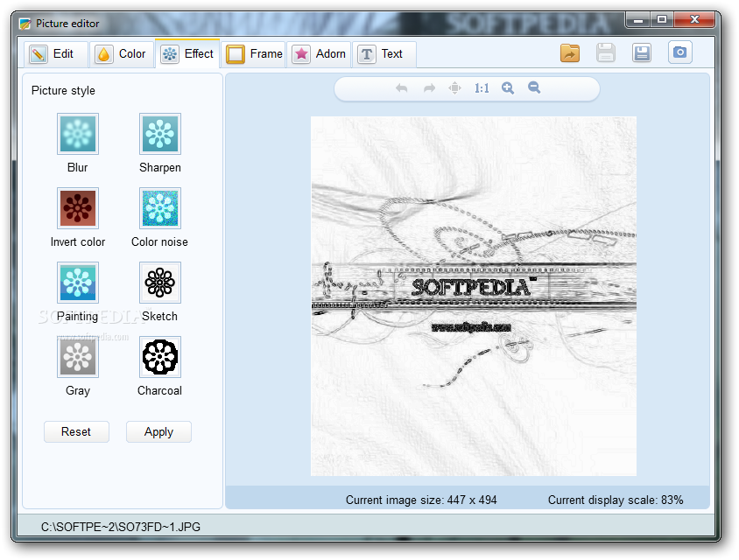Apply the Blur effect icon
739x560 pixels.
point(78,134)
